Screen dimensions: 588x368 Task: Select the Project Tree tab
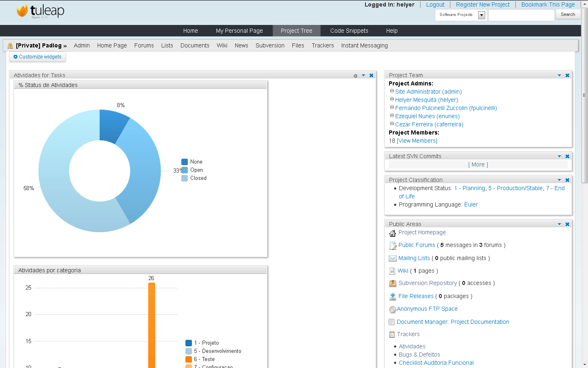(296, 31)
